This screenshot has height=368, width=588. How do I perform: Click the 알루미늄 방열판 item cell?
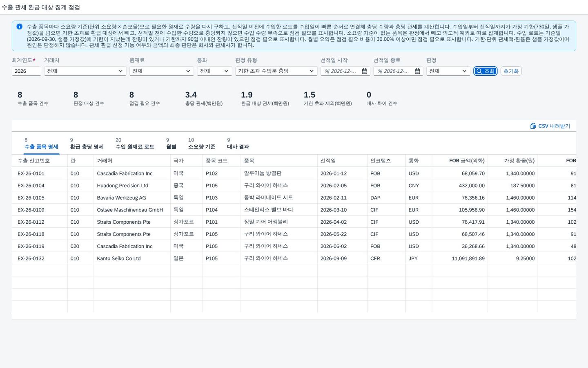[279, 173]
